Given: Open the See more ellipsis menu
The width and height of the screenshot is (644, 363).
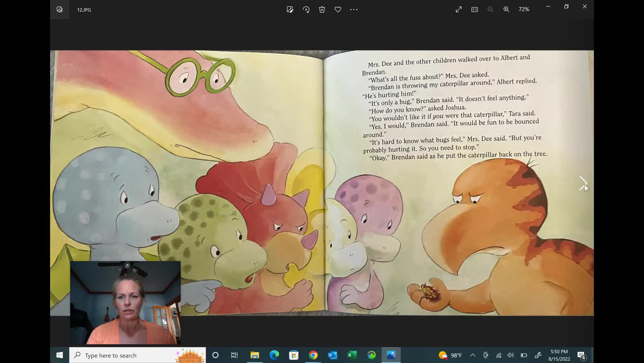Looking at the screenshot, I should (x=354, y=10).
